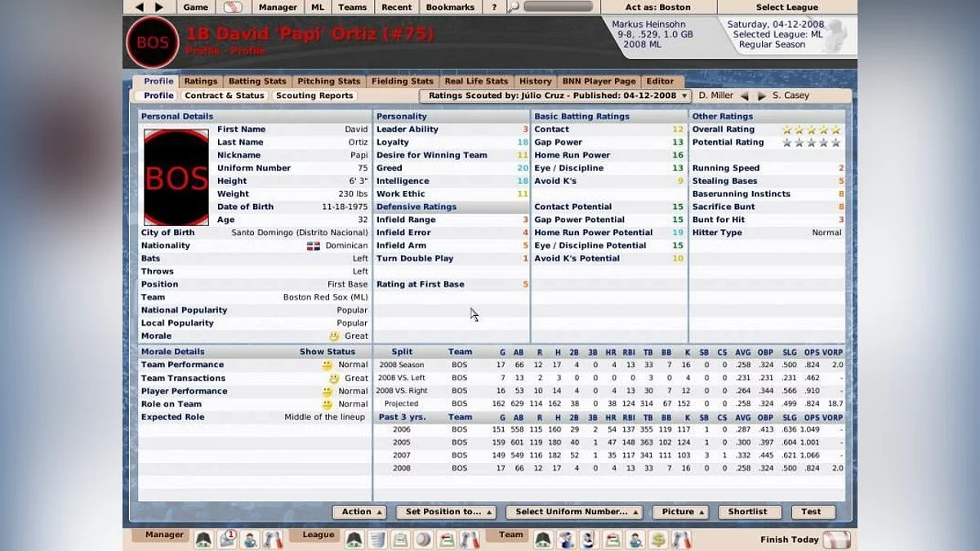Jump to next player S. Casey arrow
980x551 pixels.
762,96
